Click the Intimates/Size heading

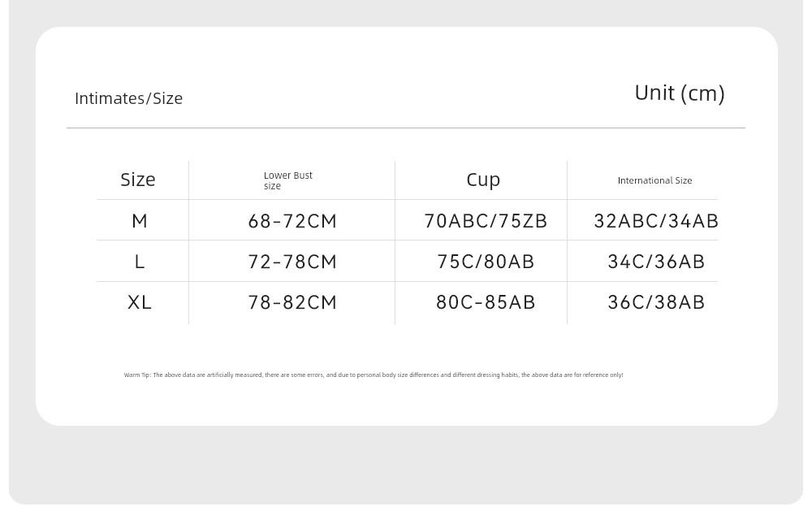128,98
